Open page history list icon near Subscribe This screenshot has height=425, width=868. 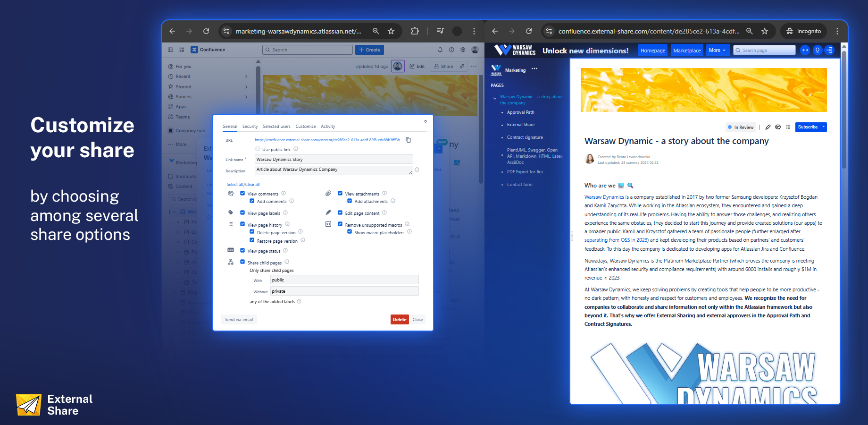[x=788, y=127]
